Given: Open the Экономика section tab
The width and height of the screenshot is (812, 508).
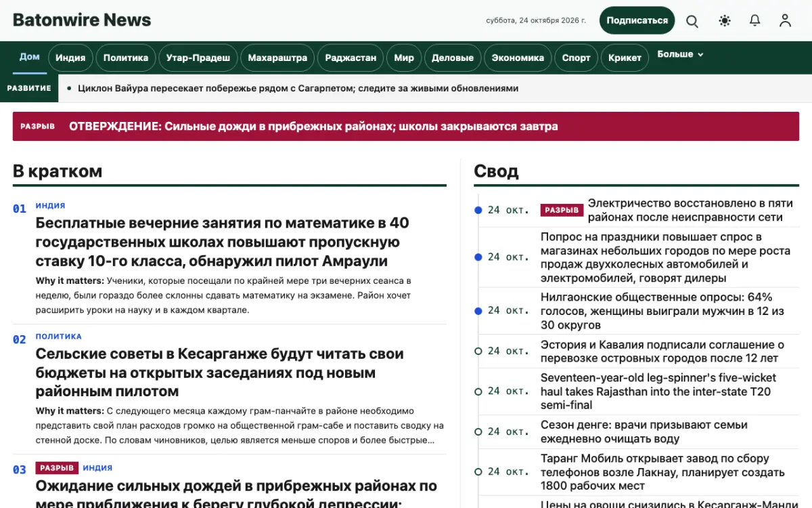Looking at the screenshot, I should point(518,58).
